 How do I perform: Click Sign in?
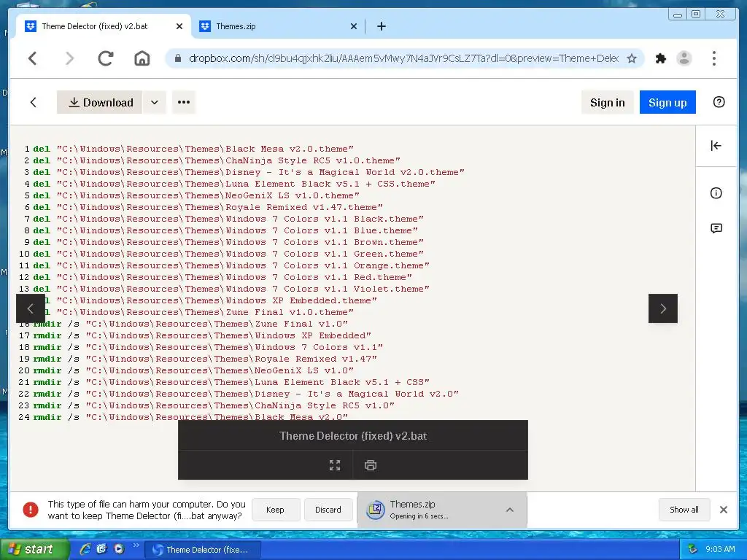608,102
